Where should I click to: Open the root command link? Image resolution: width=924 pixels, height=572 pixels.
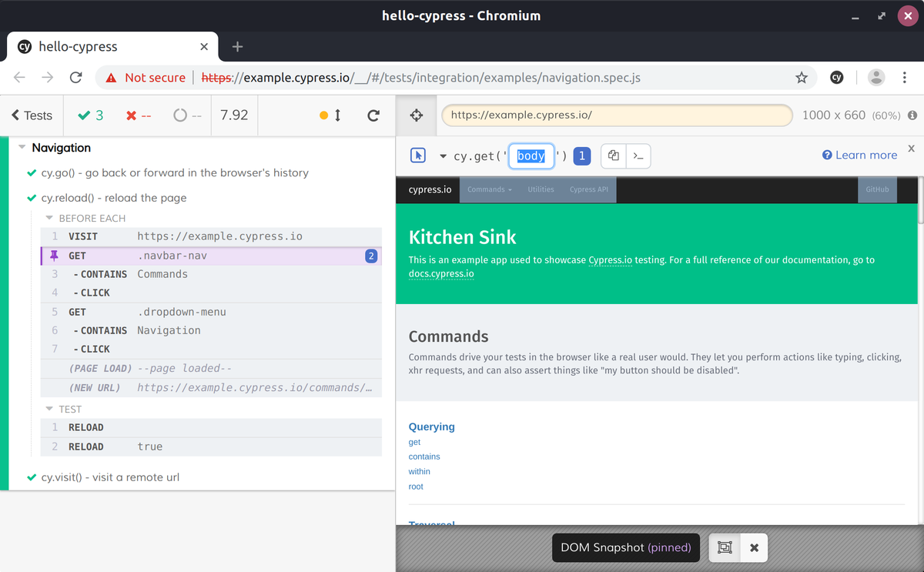(416, 487)
